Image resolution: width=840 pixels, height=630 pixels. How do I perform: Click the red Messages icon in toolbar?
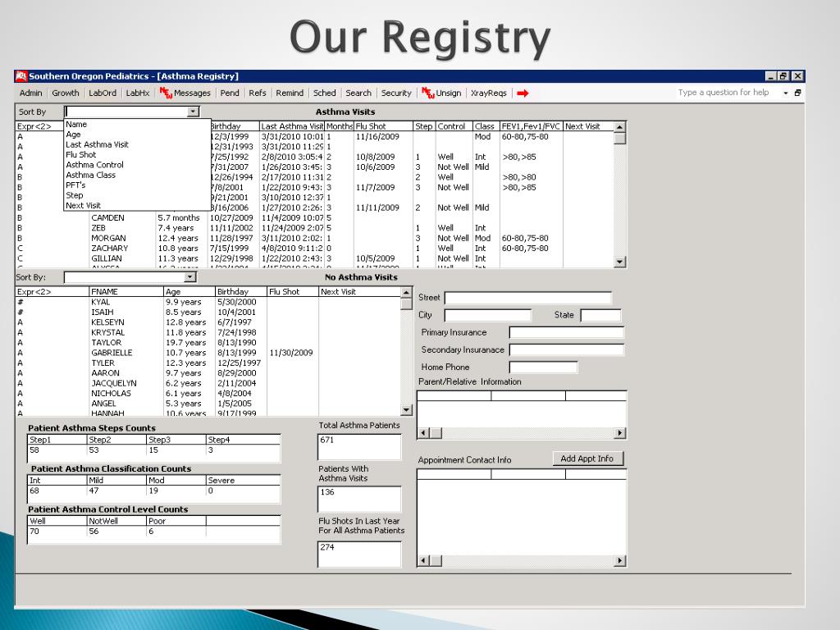pyautogui.click(x=166, y=94)
